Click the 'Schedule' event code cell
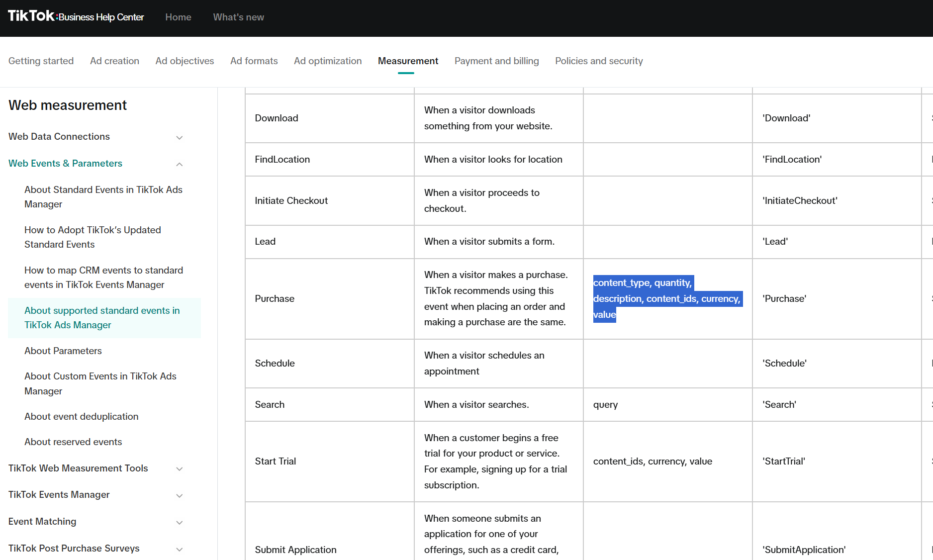The image size is (933, 560). pyautogui.click(x=837, y=364)
